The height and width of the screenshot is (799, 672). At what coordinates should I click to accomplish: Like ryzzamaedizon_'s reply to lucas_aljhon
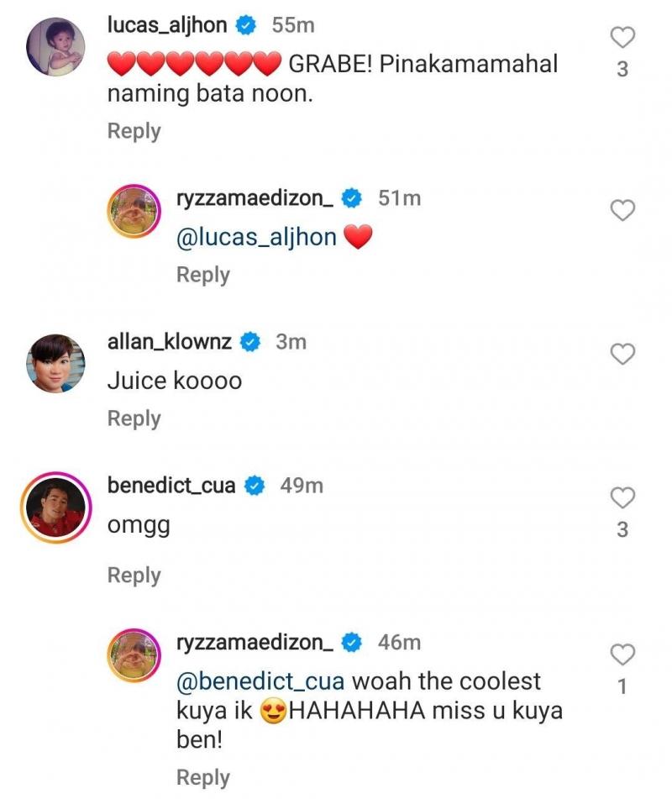point(622,211)
